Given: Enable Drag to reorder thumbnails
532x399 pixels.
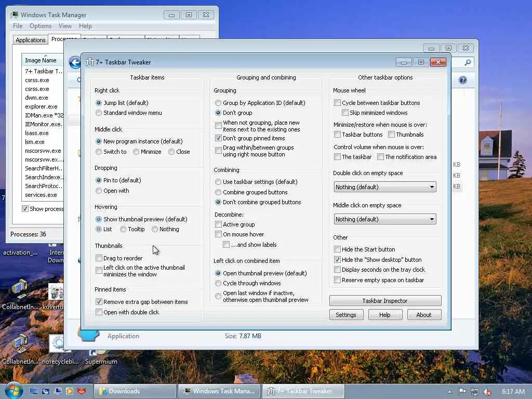Looking at the screenshot, I should (99, 258).
